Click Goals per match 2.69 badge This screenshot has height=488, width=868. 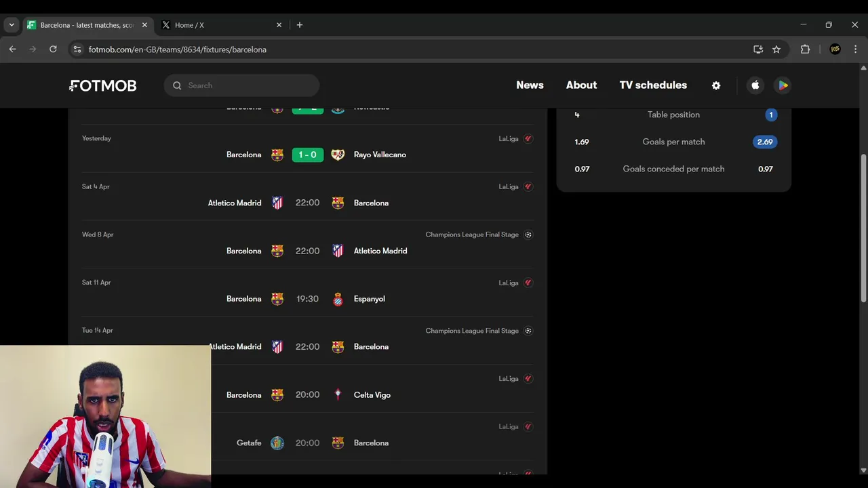pyautogui.click(x=765, y=142)
